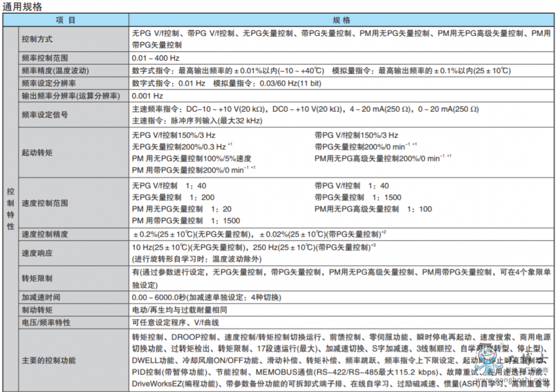This screenshot has width=558, height=392.
Task: Click the 通用规格 title heading
Action: click(23, 7)
